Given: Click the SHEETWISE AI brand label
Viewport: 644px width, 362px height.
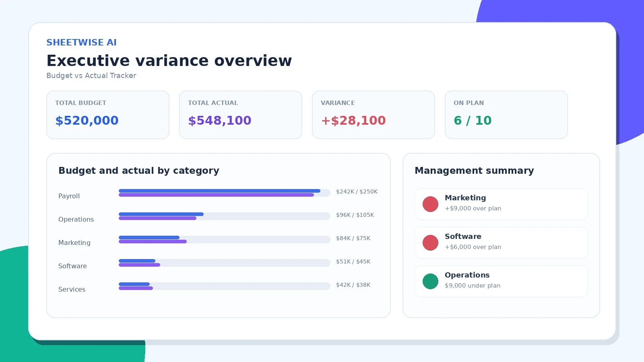Looking at the screenshot, I should click(81, 42).
